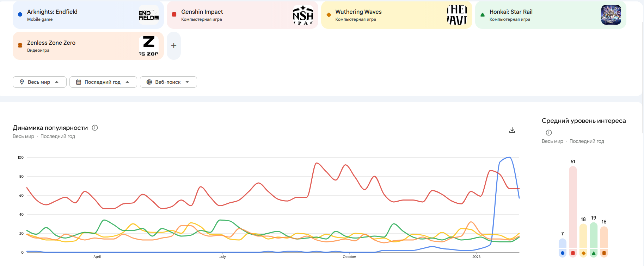This screenshot has width=644, height=266.
Task: Click the Genshin Impact logo thumbnail
Action: (x=303, y=15)
